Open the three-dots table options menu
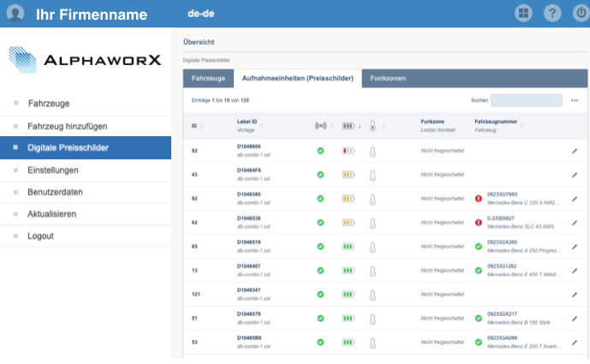The width and height of the screenshot is (590, 364). click(575, 100)
